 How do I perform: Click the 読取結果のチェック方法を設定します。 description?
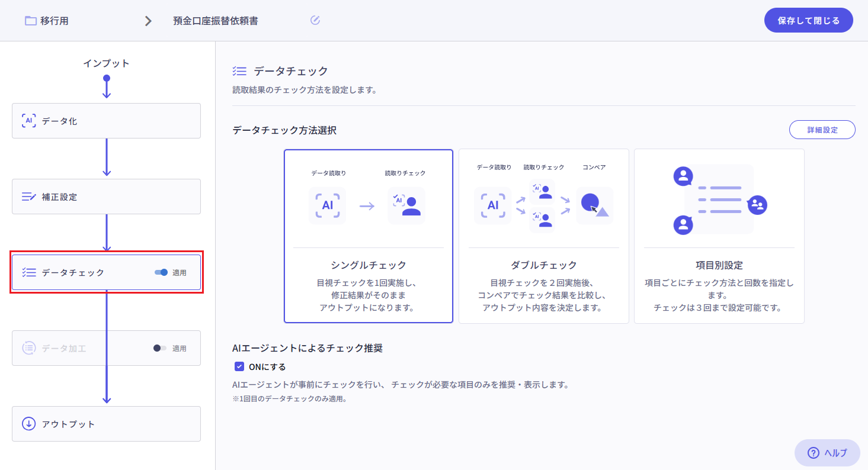click(x=305, y=91)
